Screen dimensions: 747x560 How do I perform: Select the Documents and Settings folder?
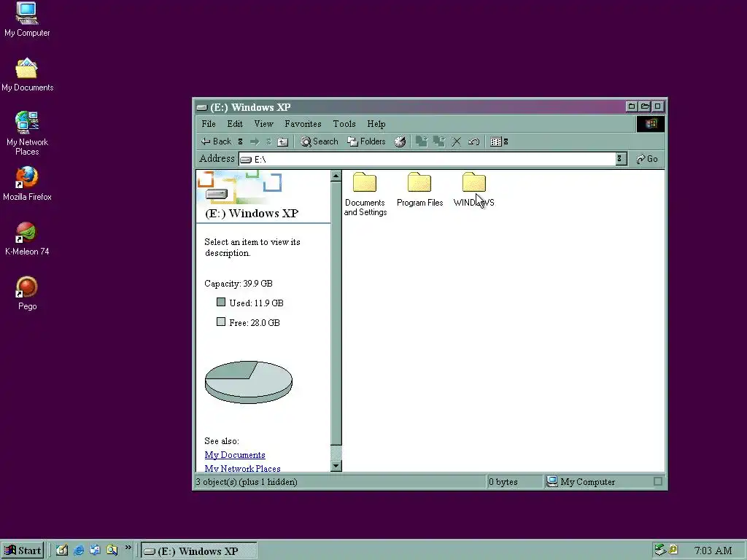coord(365,194)
